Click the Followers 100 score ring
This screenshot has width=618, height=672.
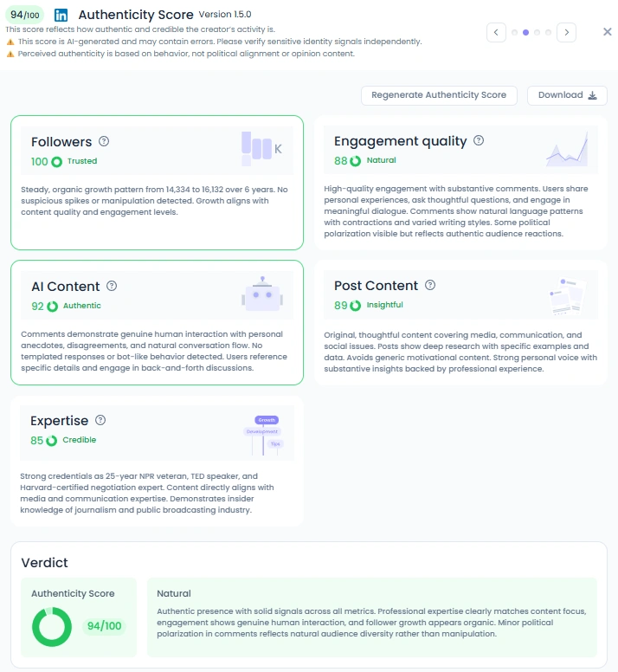[56, 162]
